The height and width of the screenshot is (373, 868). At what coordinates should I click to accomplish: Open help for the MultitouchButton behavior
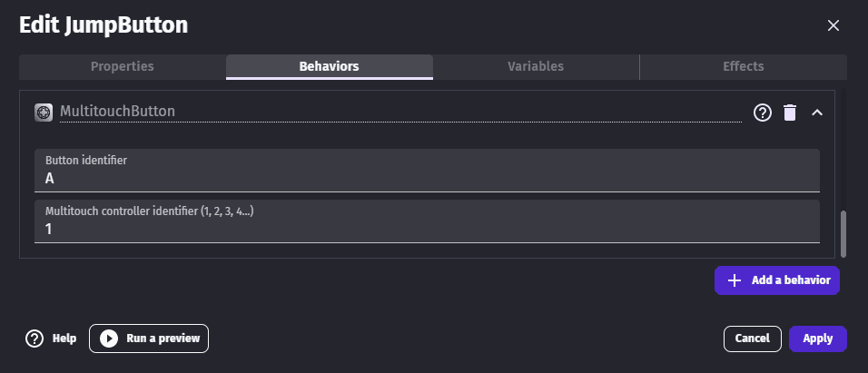point(763,113)
